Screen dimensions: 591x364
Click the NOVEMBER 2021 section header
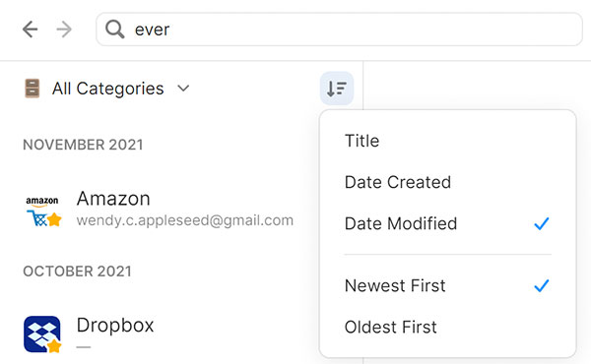(83, 145)
